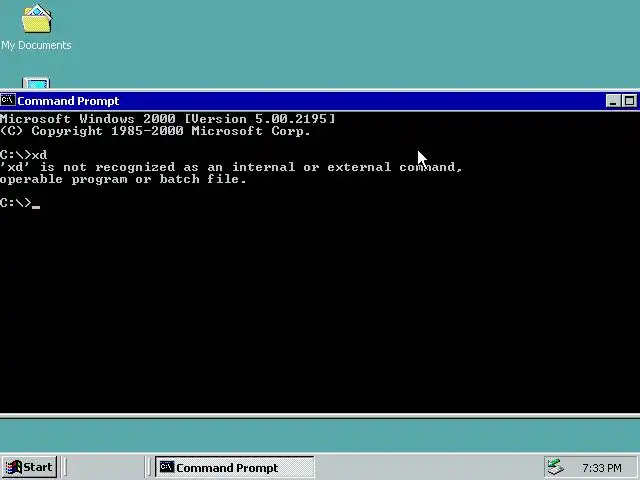Screen dimensions: 640x480
Task: Click the Copyright 1985-2000 Microsoft Corp. line
Action: click(156, 131)
